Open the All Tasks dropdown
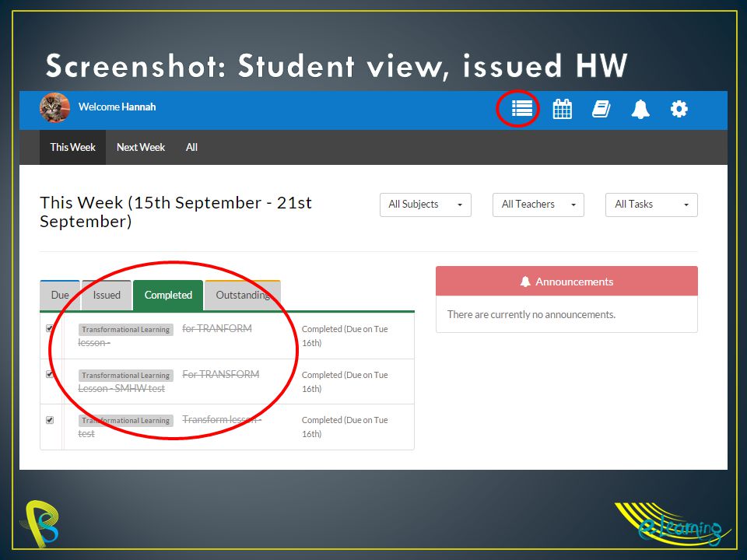Image resolution: width=747 pixels, height=560 pixels. [x=651, y=205]
